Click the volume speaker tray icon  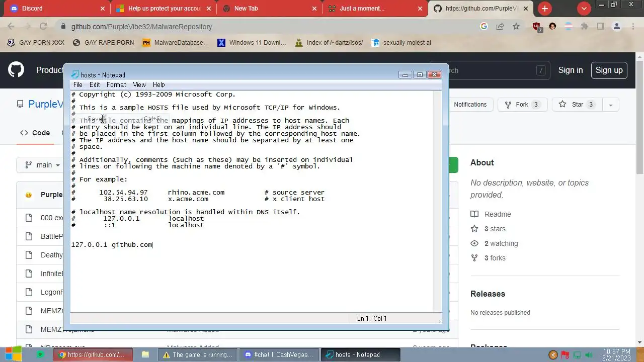590,355
